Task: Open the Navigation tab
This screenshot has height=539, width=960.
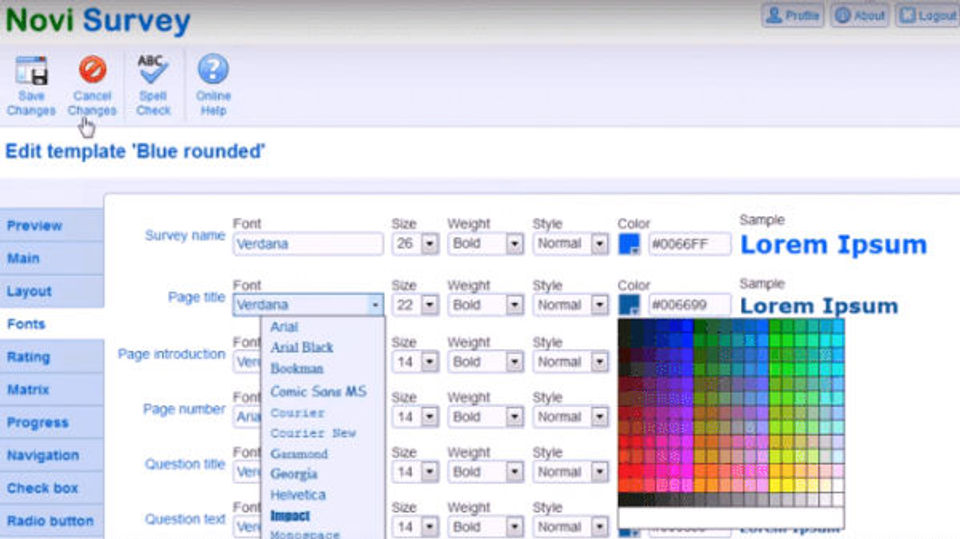Action: pyautogui.click(x=52, y=456)
